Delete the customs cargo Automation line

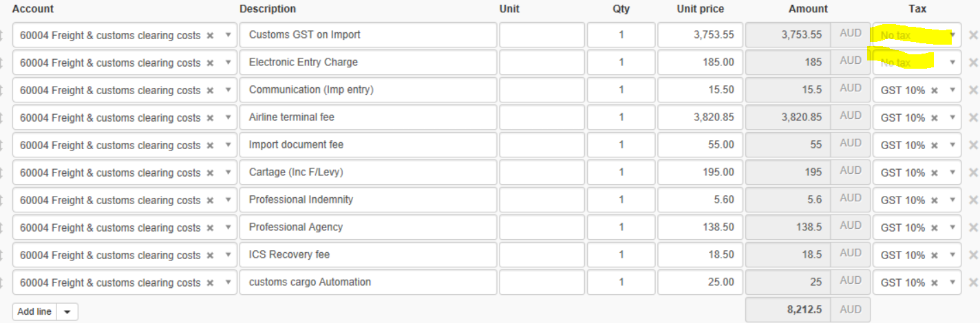(973, 282)
